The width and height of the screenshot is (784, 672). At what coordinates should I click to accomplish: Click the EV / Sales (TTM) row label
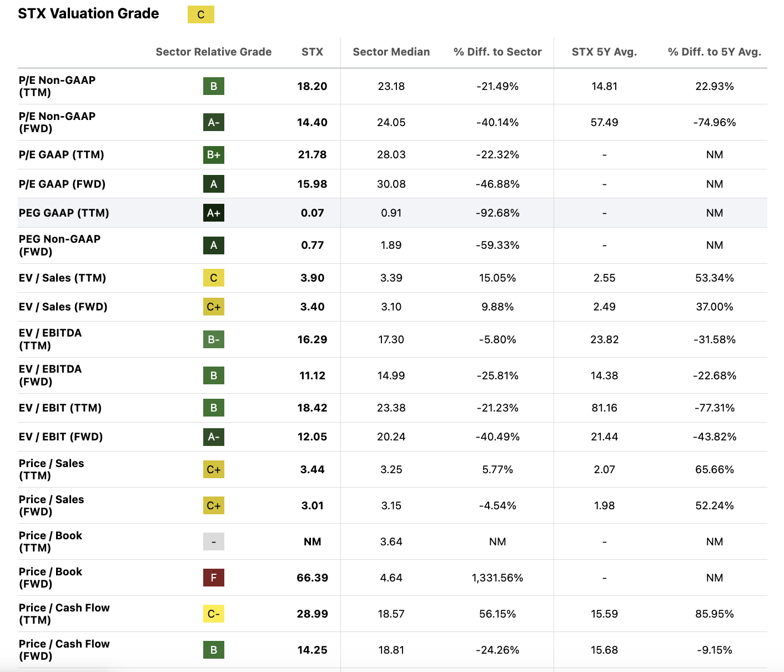[x=63, y=278]
